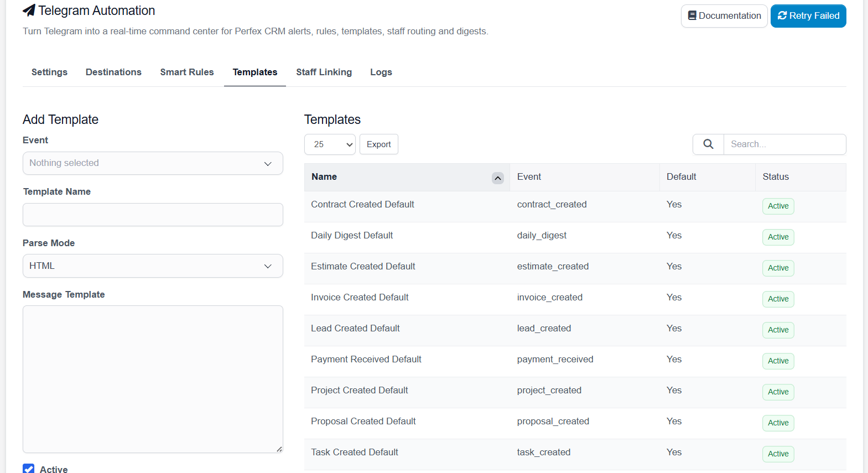Switch to the Destinations tab

[x=113, y=72]
